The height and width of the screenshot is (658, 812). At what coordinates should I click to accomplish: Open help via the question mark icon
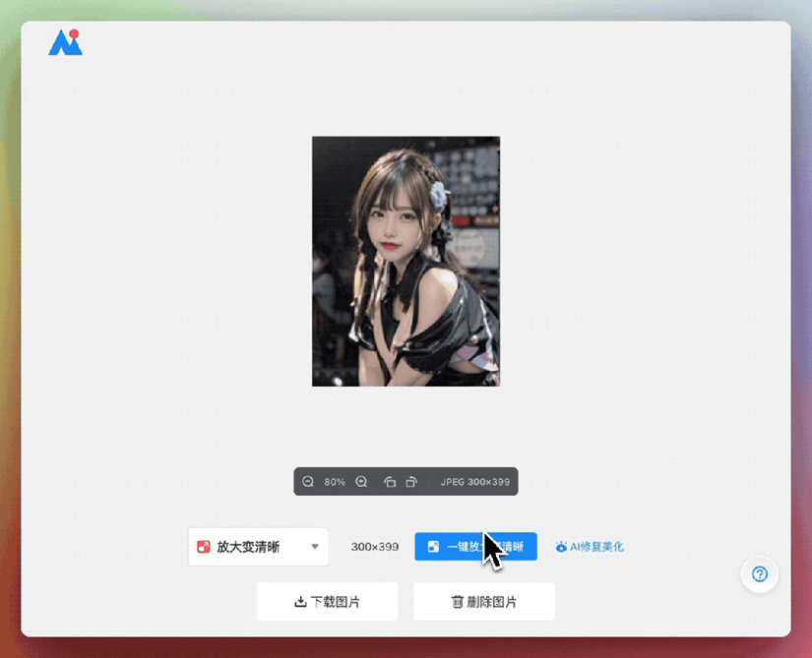(x=759, y=574)
